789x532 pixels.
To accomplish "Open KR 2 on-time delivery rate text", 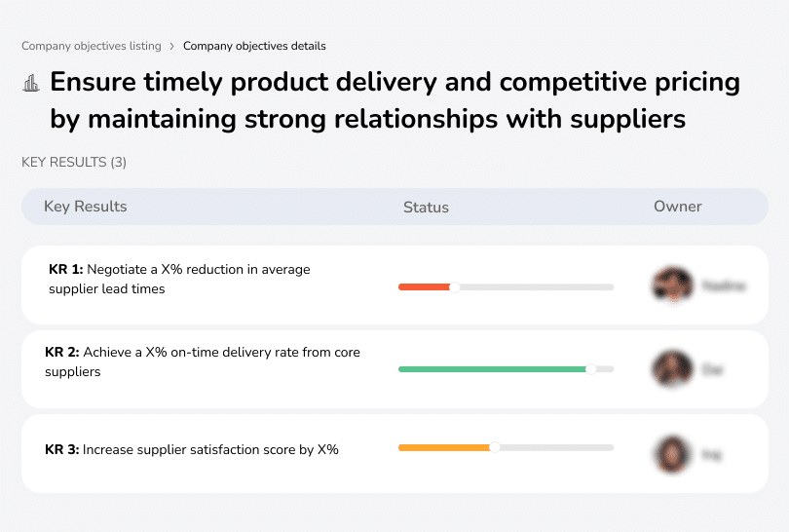I will click(203, 361).
